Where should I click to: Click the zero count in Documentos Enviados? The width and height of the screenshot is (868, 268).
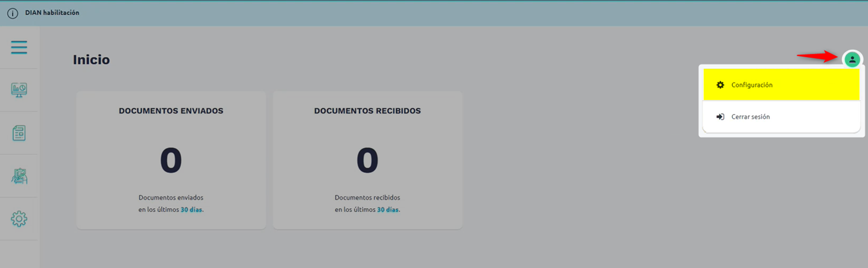[x=171, y=161]
